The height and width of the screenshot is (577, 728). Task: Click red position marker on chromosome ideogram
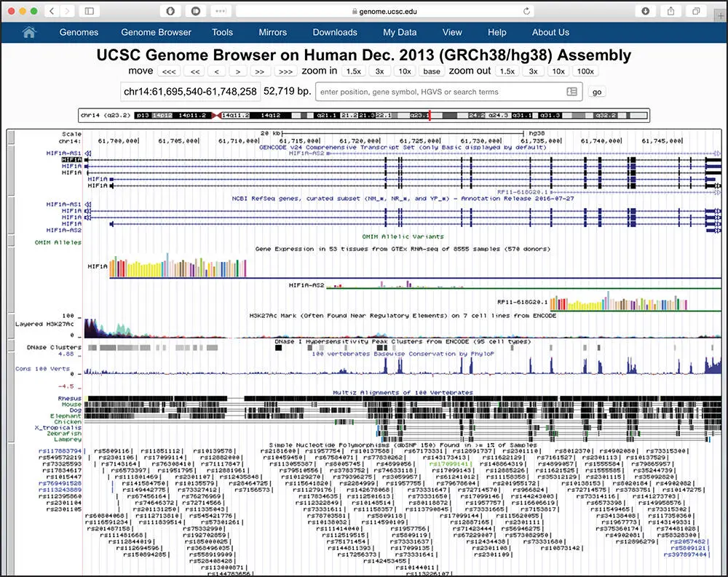point(430,115)
